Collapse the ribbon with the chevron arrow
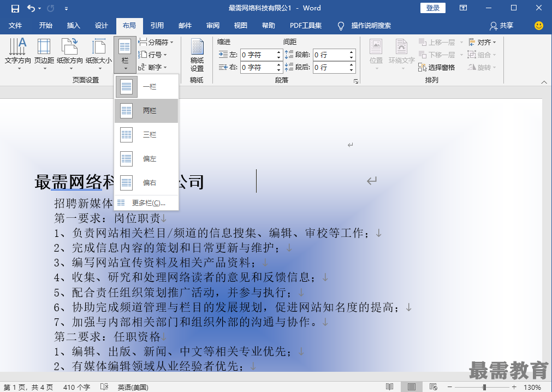The image size is (552, 392). [544, 82]
